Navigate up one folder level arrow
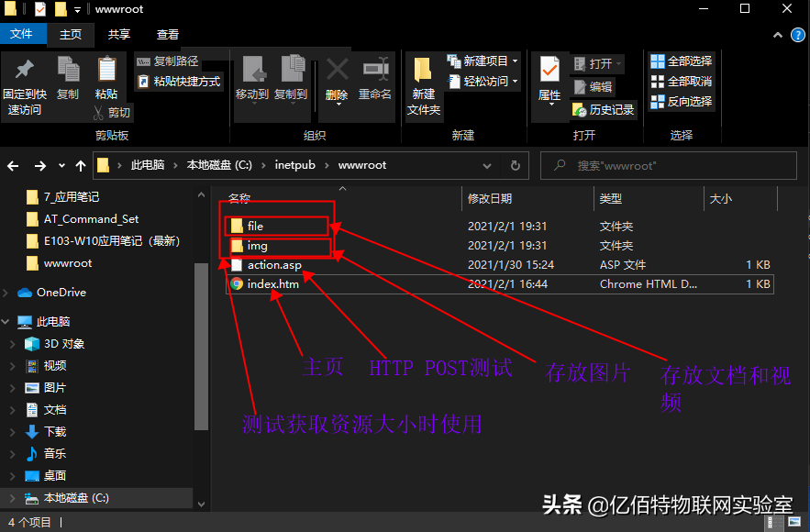This screenshot has height=532, width=810. pos(81,166)
